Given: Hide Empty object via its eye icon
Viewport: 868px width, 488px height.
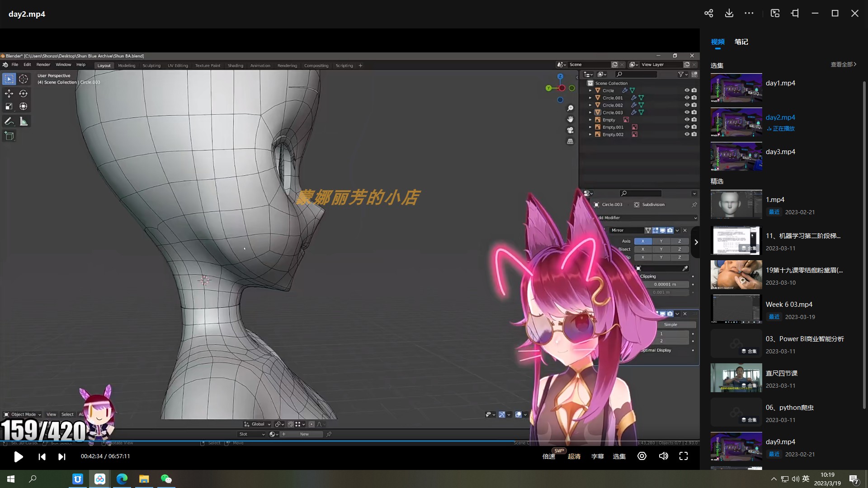Looking at the screenshot, I should click(687, 120).
